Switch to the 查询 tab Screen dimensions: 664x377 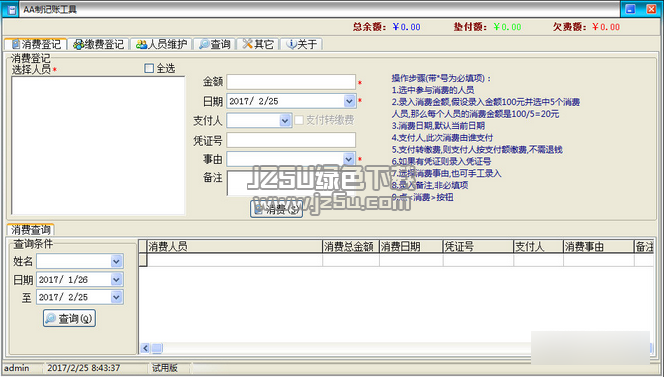click(x=215, y=44)
